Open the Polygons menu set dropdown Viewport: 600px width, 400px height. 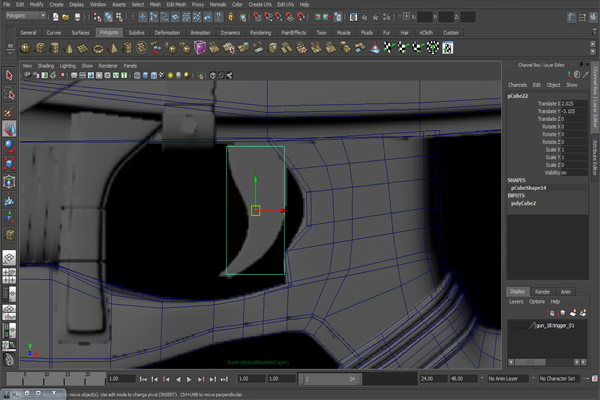point(26,16)
